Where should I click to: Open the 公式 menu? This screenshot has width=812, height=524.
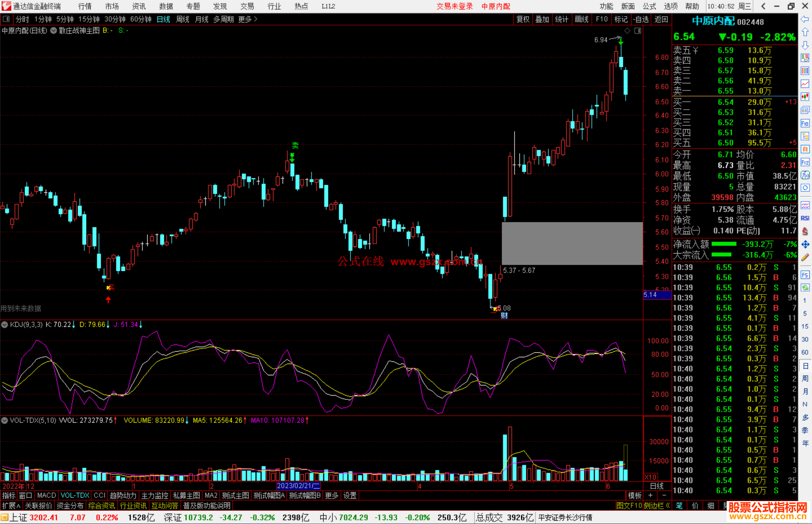point(649,6)
